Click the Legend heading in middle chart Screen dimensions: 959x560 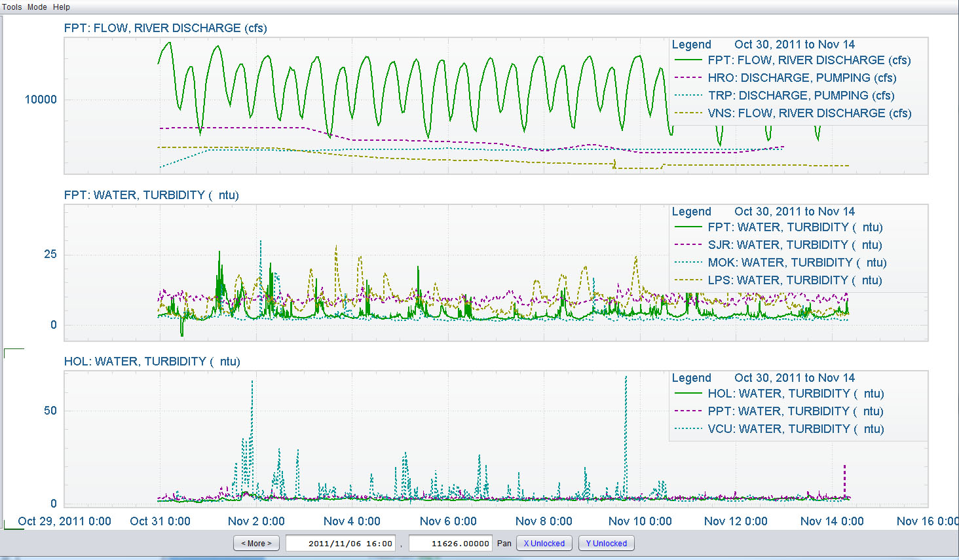click(691, 212)
